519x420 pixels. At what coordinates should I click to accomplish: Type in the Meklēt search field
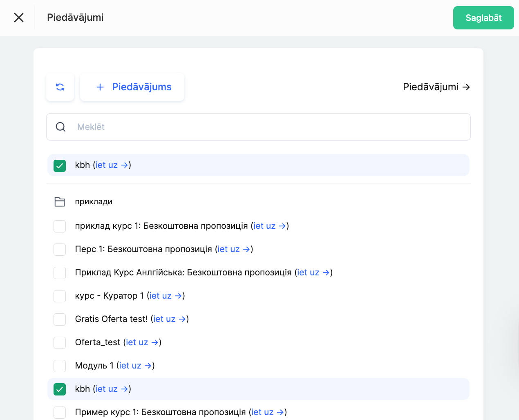pyautogui.click(x=270, y=127)
